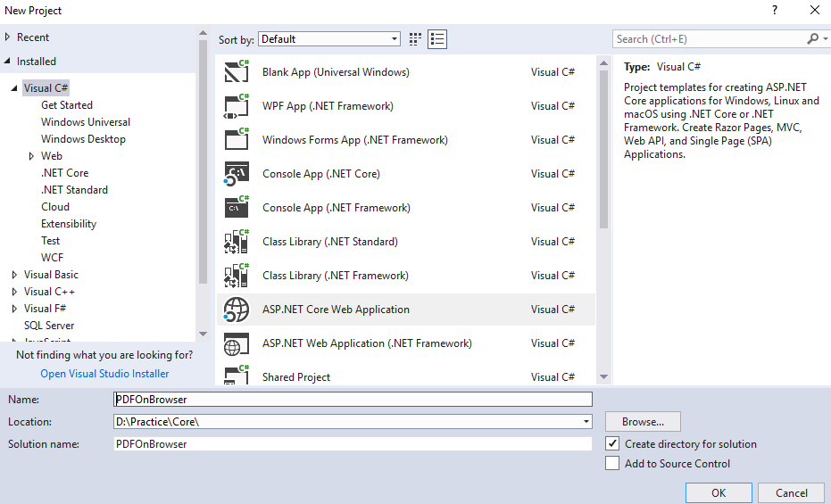Viewport: 831px width, 504px height.
Task: Select Class Library (.NET Standard) name
Action: pos(329,242)
